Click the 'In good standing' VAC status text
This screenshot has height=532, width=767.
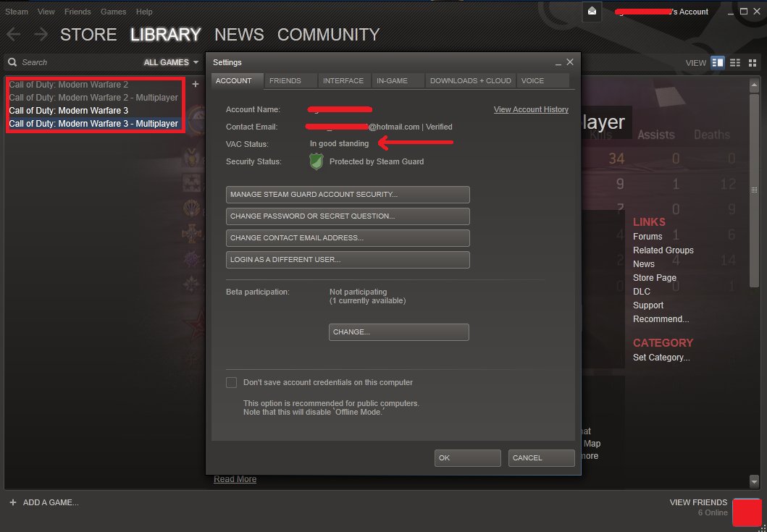click(x=340, y=144)
